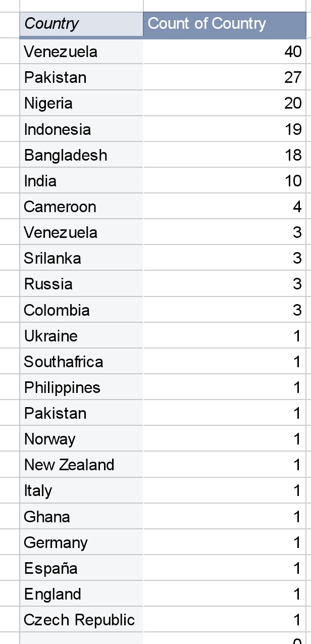Click the Ghana cell
311x644 pixels.
(81, 517)
